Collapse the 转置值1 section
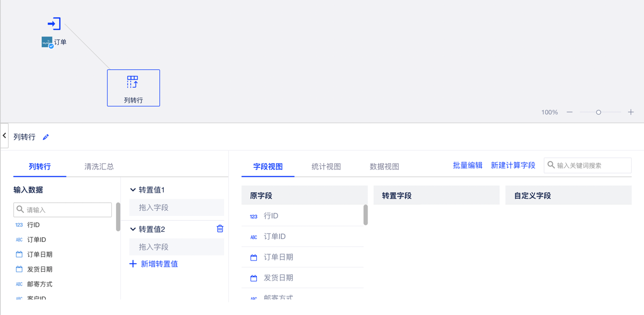Viewport: 644px width, 315px height. (x=133, y=190)
